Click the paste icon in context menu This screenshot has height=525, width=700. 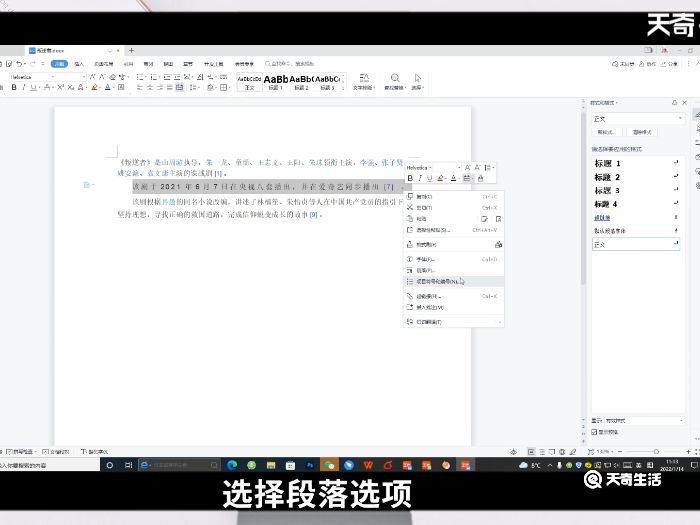click(410, 219)
